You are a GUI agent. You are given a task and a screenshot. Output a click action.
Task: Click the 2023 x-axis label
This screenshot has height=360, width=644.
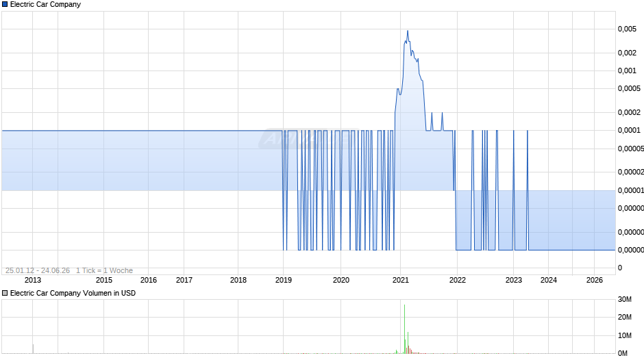pyautogui.click(x=513, y=280)
